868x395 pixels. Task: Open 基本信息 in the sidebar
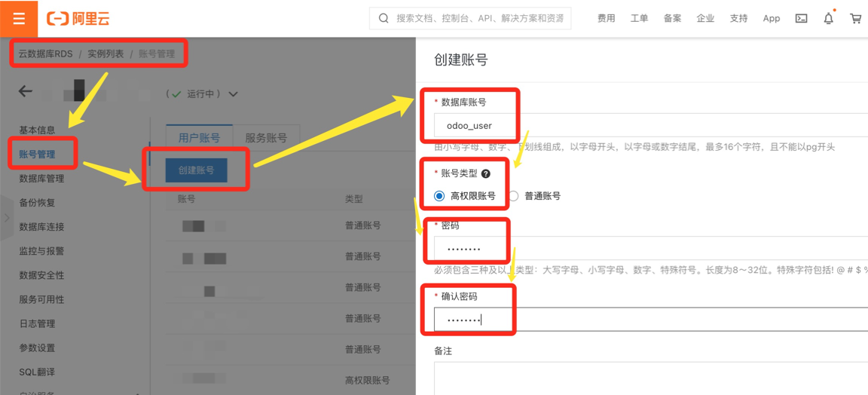(37, 130)
